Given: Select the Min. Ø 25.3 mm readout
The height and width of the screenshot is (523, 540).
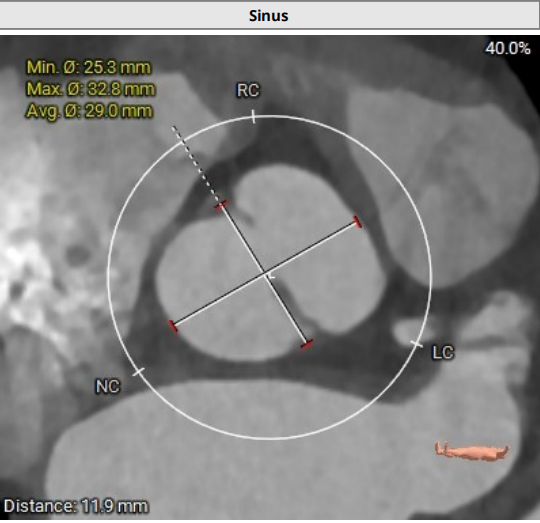Looking at the screenshot, I should [x=89, y=67].
